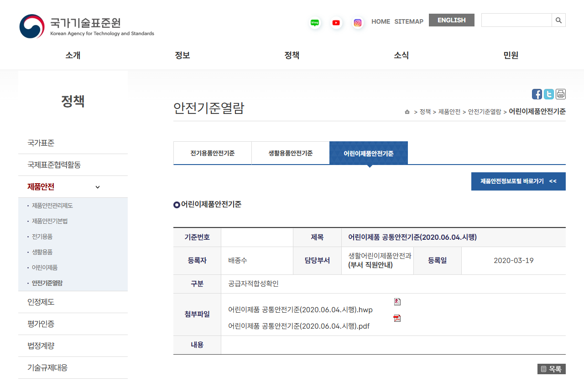Click the 목록 list button
This screenshot has height=392, width=584.
pos(552,369)
